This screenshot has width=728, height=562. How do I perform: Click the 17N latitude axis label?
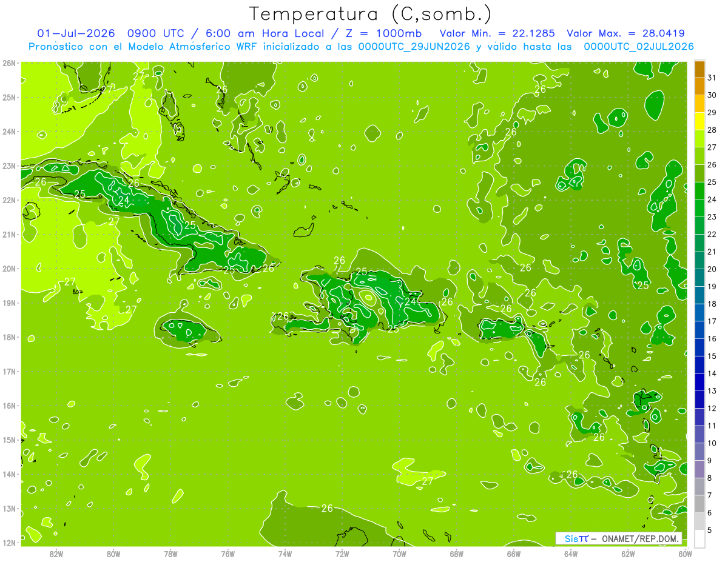pos(8,371)
